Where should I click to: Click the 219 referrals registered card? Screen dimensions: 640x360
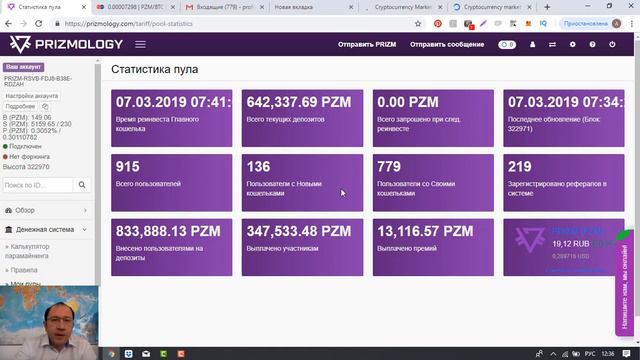click(564, 182)
